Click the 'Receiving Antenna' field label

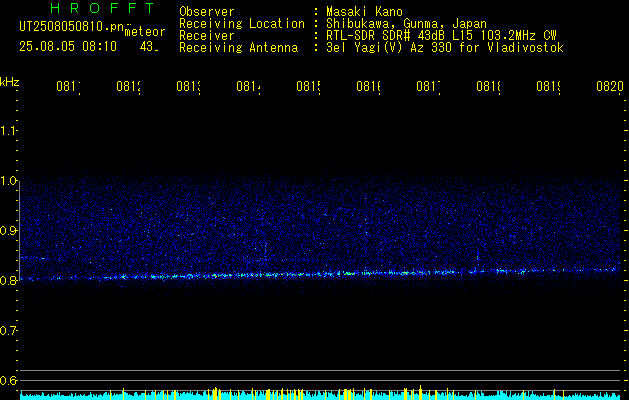click(239, 48)
